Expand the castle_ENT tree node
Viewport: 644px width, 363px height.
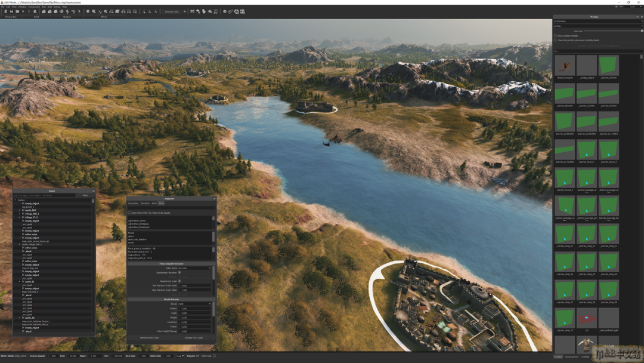19,210
